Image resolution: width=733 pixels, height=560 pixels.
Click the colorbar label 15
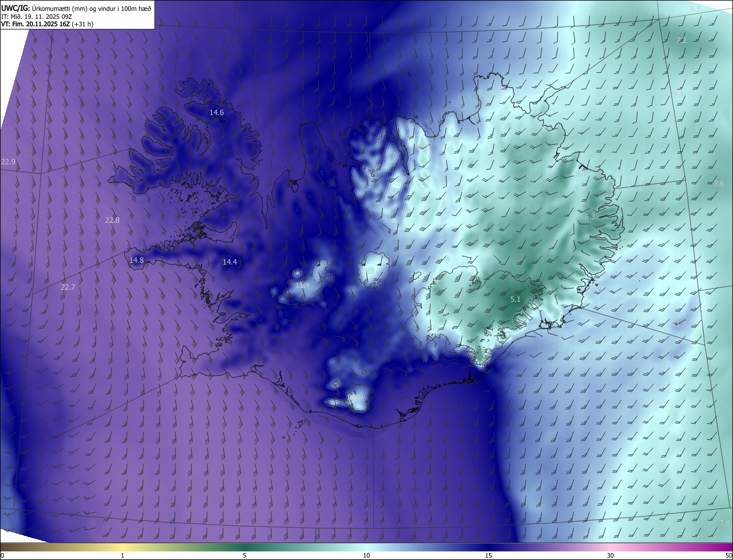click(x=488, y=555)
